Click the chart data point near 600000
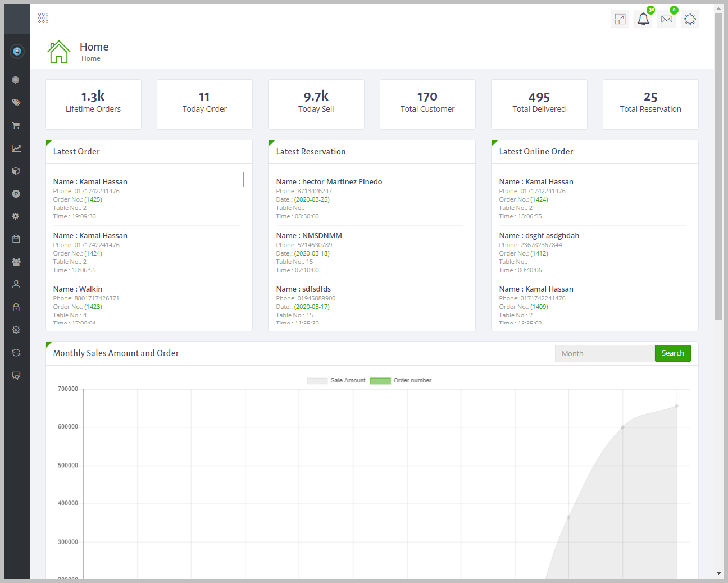This screenshot has width=728, height=583. [622, 427]
